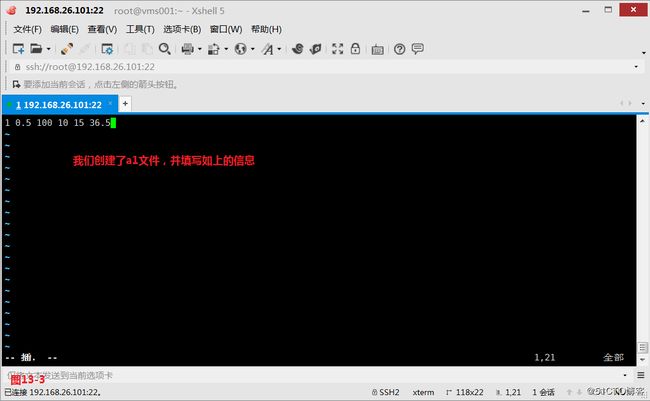Click the New session icon
The width and height of the screenshot is (650, 401).
pyautogui.click(x=18, y=49)
